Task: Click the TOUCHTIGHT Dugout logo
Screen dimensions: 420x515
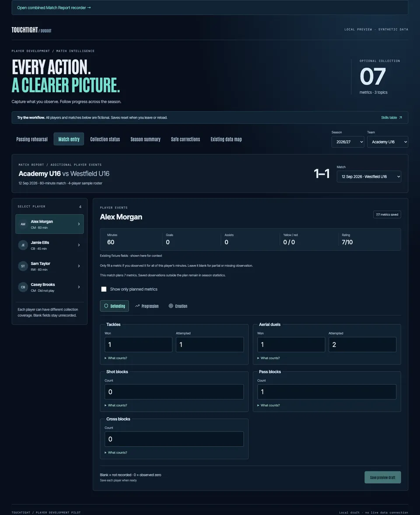Action: (x=31, y=30)
